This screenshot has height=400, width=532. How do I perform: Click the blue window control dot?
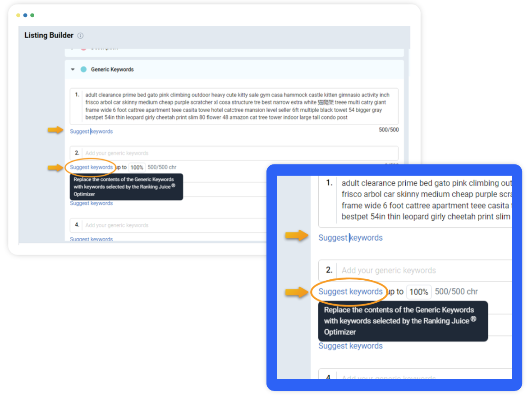[25, 15]
